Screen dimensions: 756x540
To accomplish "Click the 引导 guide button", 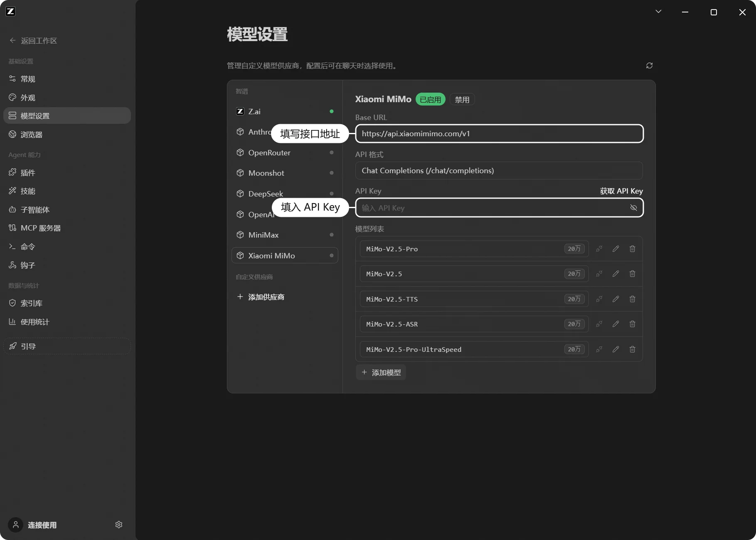I will (67, 346).
